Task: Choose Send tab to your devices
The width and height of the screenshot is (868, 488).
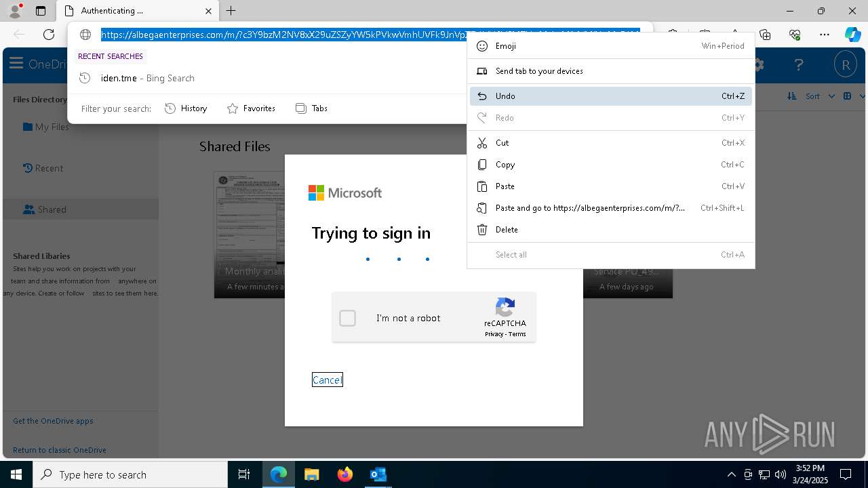Action: pos(611,71)
